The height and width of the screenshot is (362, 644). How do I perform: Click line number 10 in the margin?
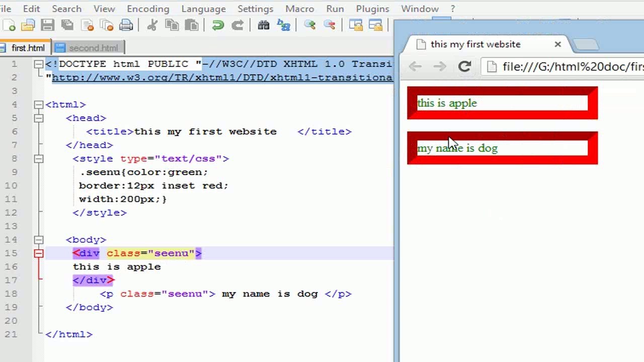[11, 186]
